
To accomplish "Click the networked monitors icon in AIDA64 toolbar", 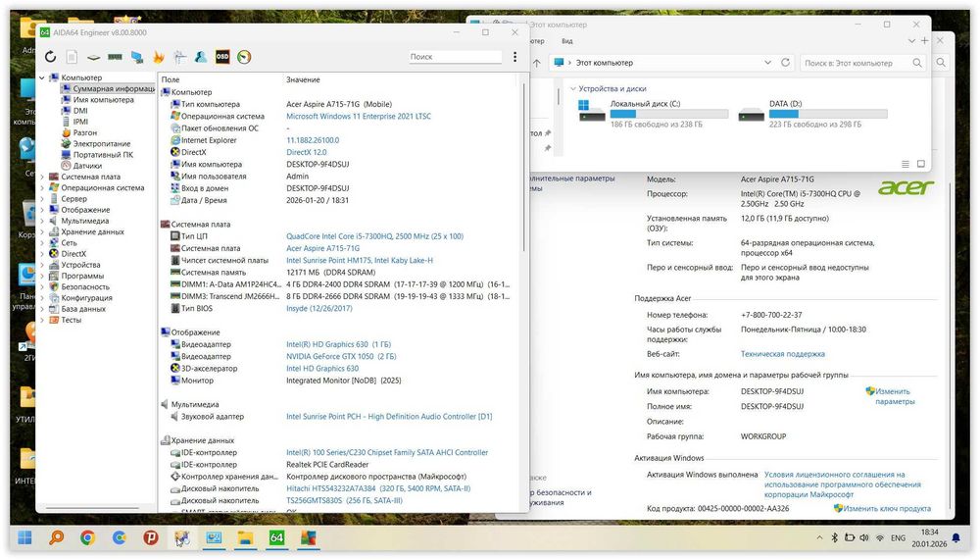I will click(137, 57).
